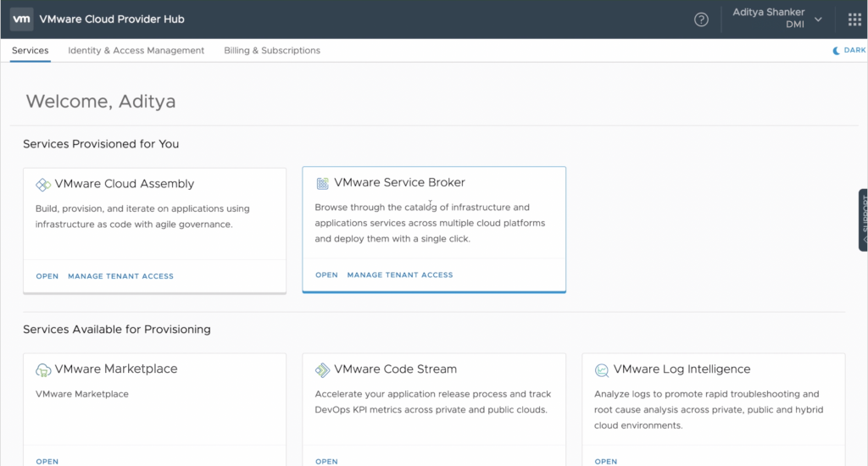Viewport: 868px width, 466px height.
Task: Click the VMware Service Broker icon
Action: click(323, 183)
